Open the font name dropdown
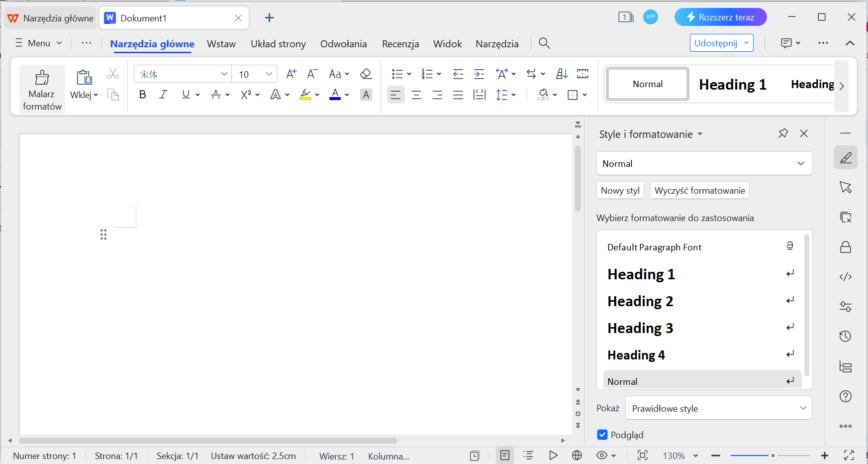 coord(224,74)
